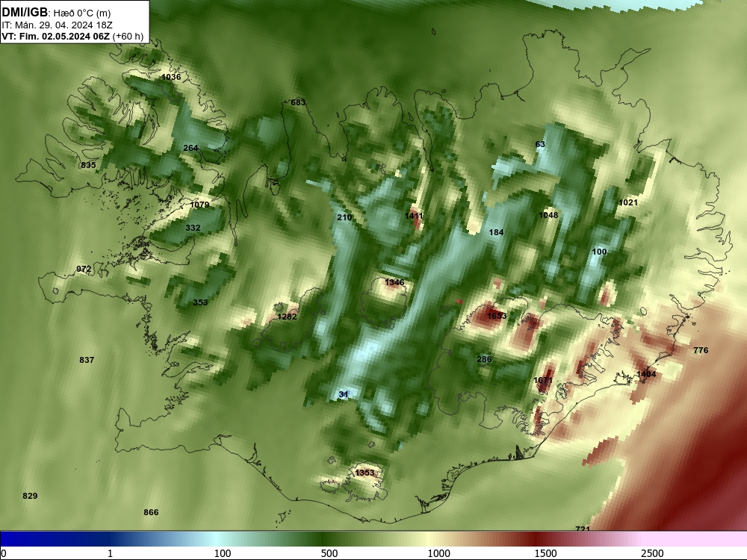This screenshot has width=747, height=560.
Task: Click the colorbar tick 500
Action: [x=329, y=554]
